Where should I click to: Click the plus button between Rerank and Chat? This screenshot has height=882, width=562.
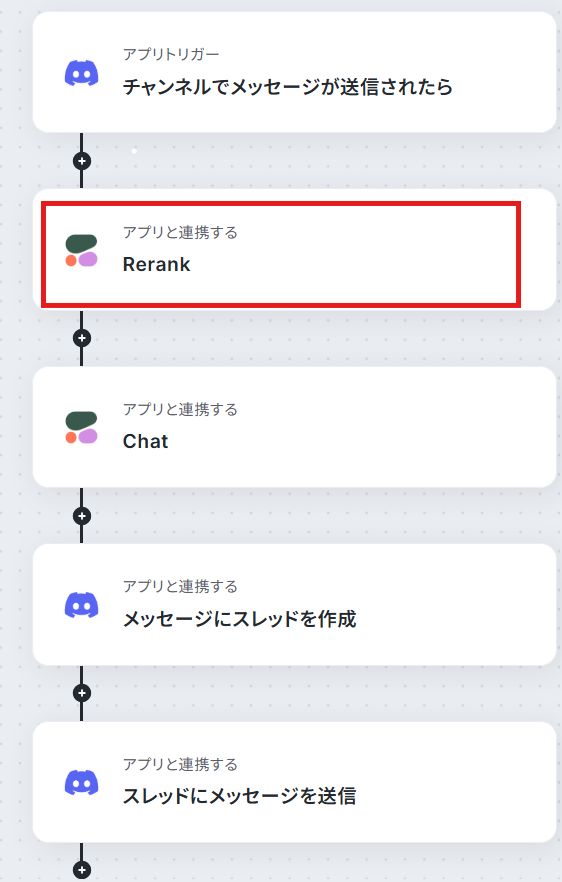click(x=82, y=338)
